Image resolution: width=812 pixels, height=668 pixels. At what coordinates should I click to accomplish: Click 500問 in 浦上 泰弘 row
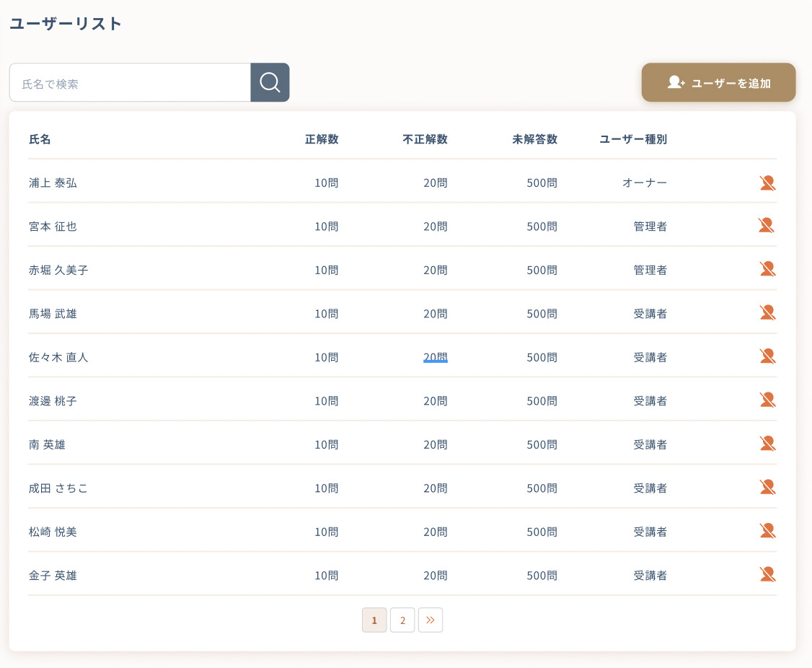coord(542,183)
